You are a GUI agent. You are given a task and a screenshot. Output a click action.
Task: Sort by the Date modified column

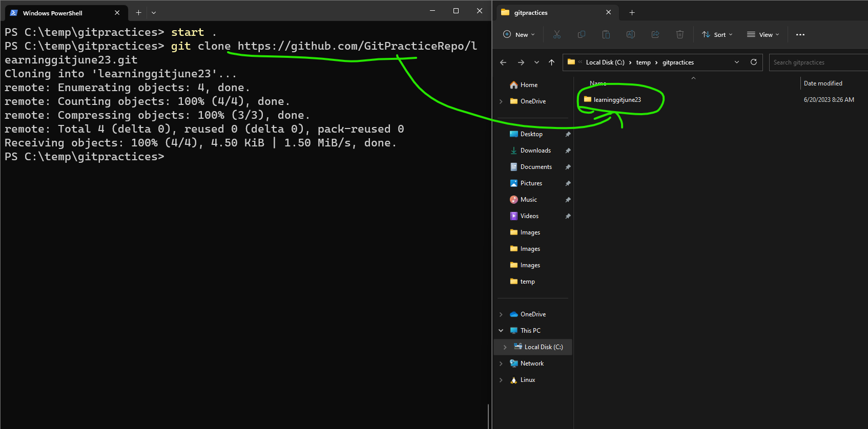(x=823, y=83)
